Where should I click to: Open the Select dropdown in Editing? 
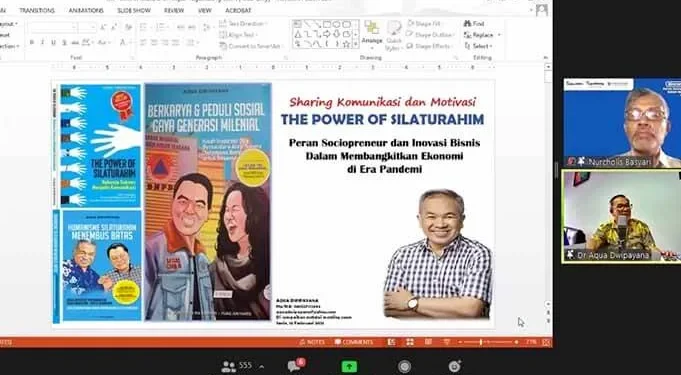point(479,46)
